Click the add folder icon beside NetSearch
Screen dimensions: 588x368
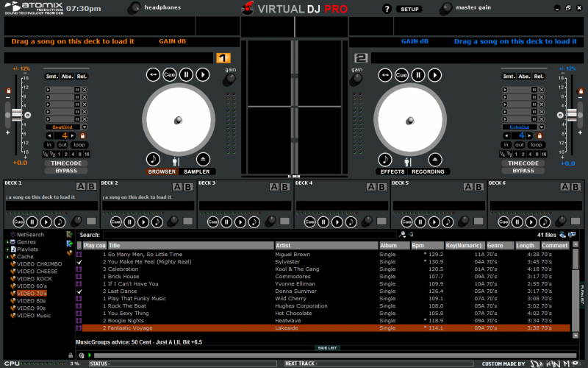point(69,234)
